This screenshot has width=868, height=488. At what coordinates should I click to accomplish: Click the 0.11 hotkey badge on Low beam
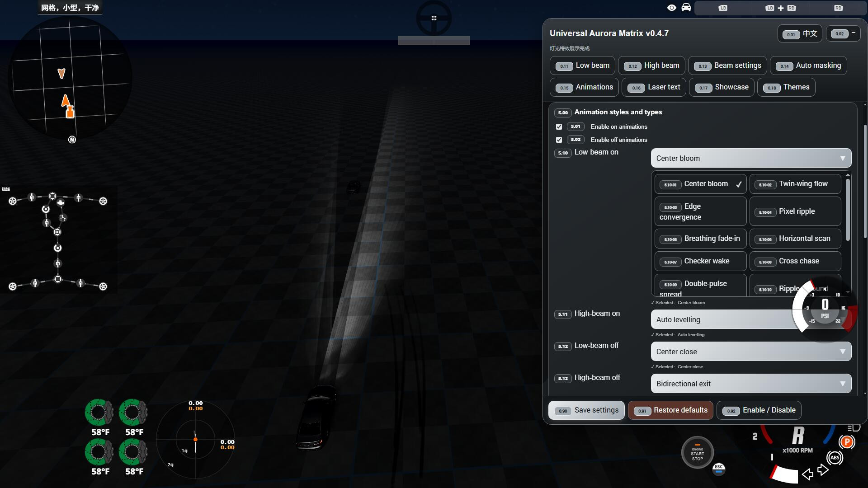click(564, 66)
